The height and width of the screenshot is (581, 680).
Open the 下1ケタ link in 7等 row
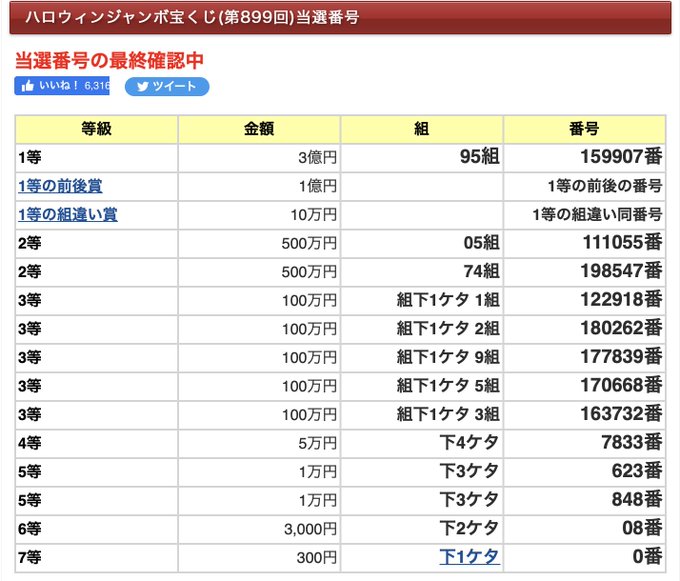tap(470, 557)
